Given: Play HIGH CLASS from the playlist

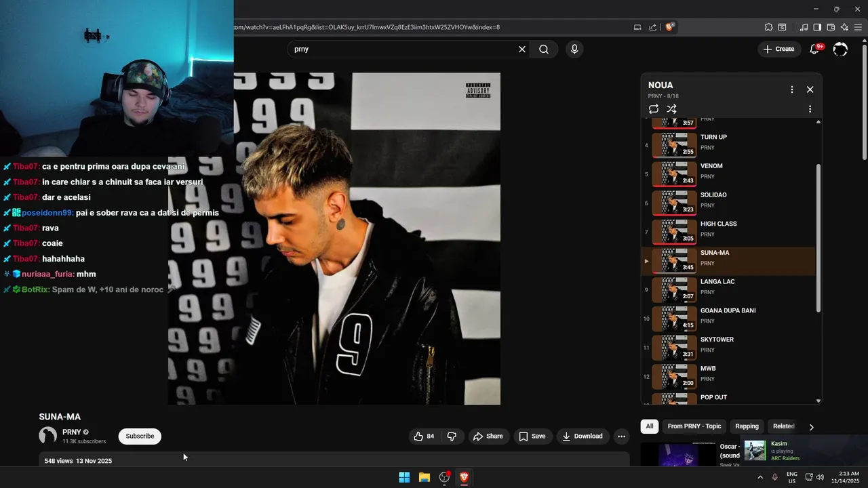Looking at the screenshot, I should (x=728, y=231).
